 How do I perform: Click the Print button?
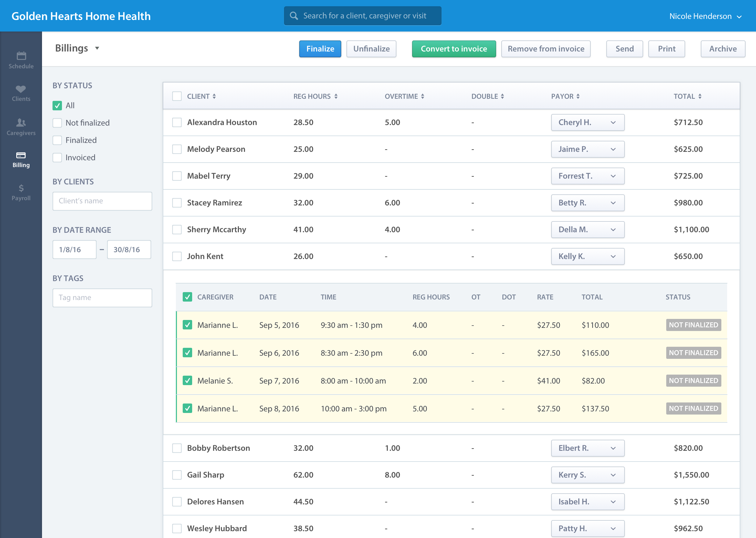coord(666,49)
